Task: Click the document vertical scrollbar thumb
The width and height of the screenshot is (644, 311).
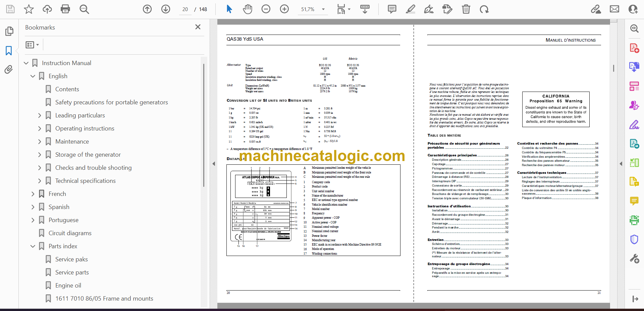Action: (613, 68)
